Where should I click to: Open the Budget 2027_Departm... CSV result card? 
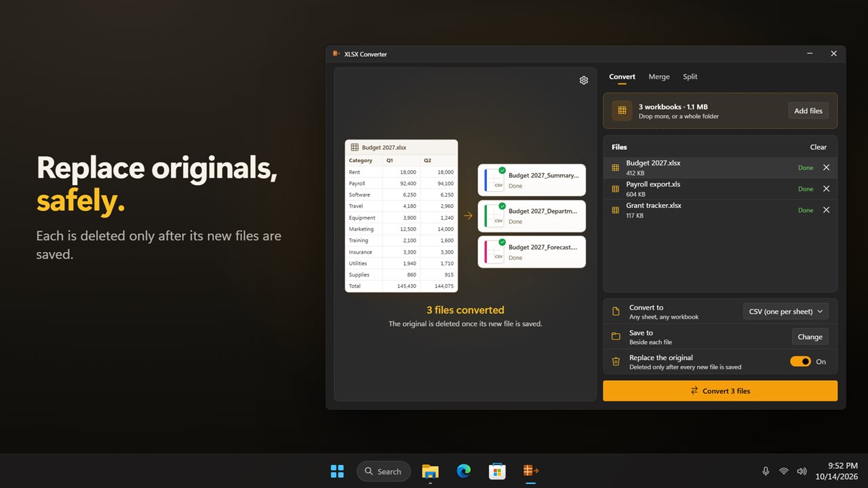click(532, 216)
